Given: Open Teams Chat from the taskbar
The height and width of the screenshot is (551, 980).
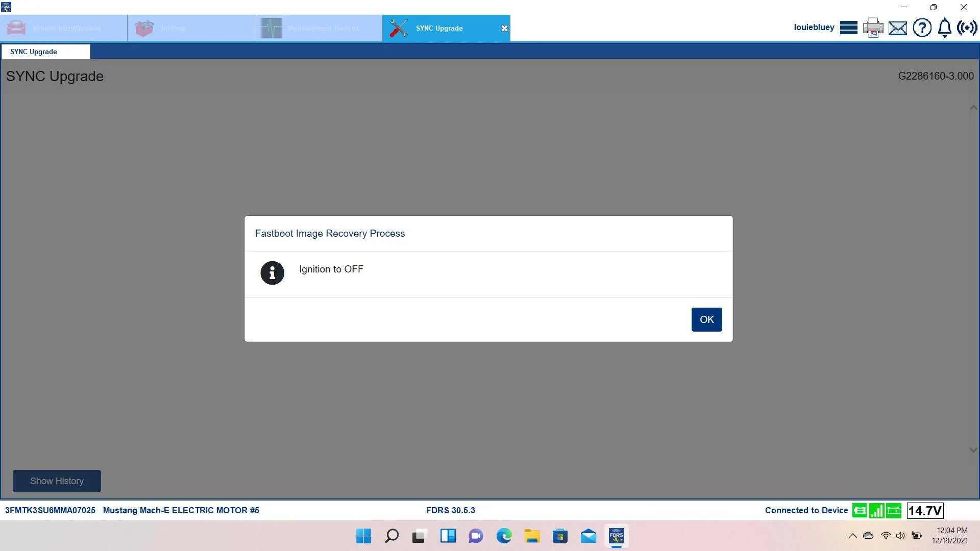Looking at the screenshot, I should 476,536.
